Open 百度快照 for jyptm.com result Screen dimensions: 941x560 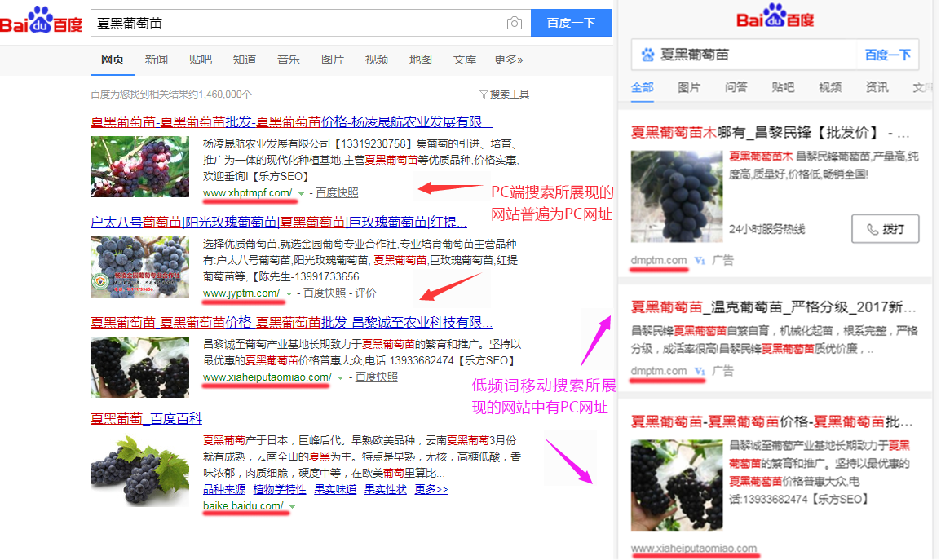pyautogui.click(x=324, y=293)
